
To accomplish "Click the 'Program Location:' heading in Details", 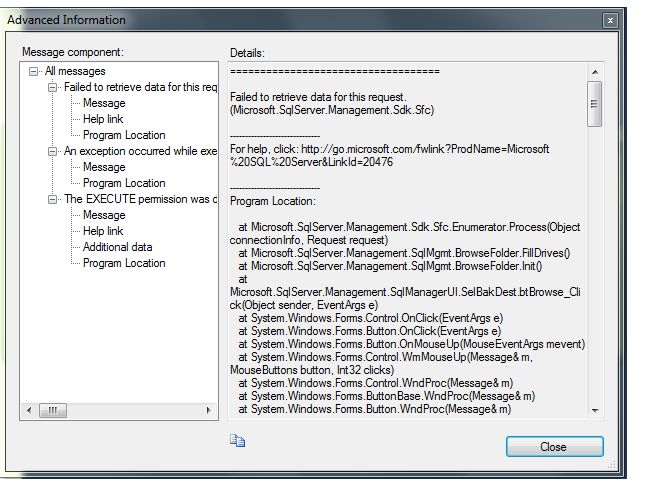I will tap(273, 201).
